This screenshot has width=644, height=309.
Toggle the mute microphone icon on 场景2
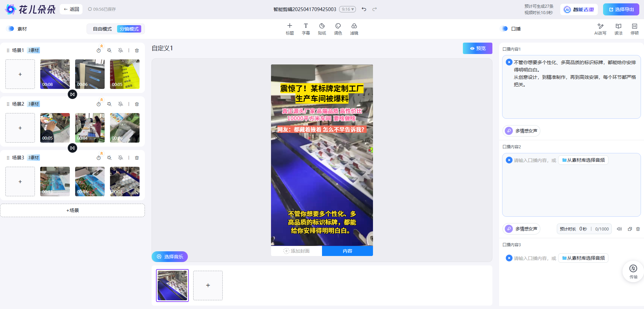click(x=120, y=104)
